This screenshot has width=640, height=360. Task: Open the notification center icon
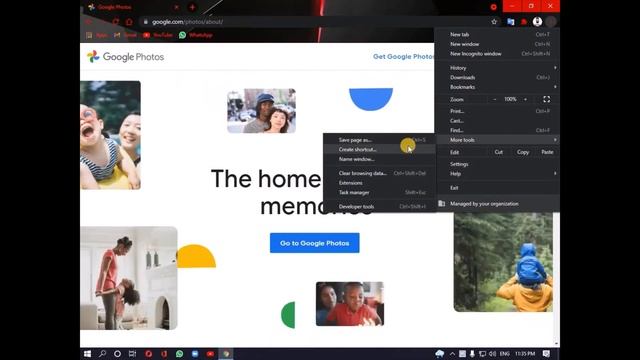[x=547, y=354]
